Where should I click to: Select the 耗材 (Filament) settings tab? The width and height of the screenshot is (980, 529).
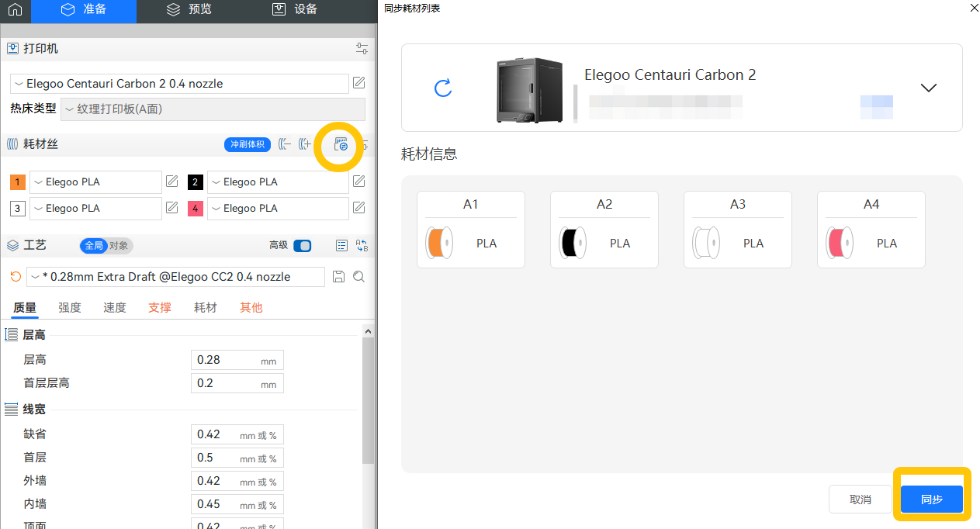coord(206,308)
